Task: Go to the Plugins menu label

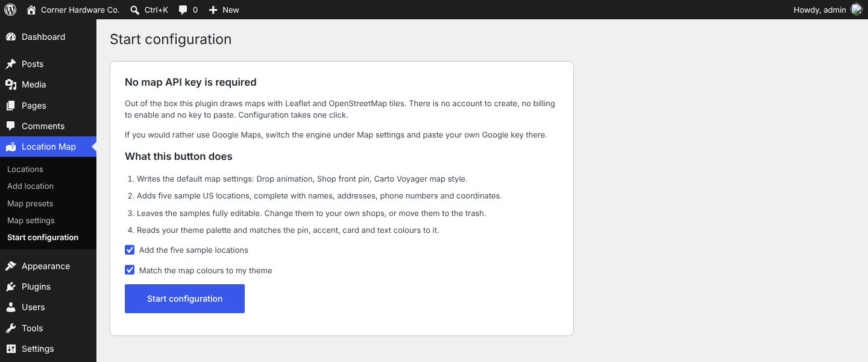Action: 36,287
